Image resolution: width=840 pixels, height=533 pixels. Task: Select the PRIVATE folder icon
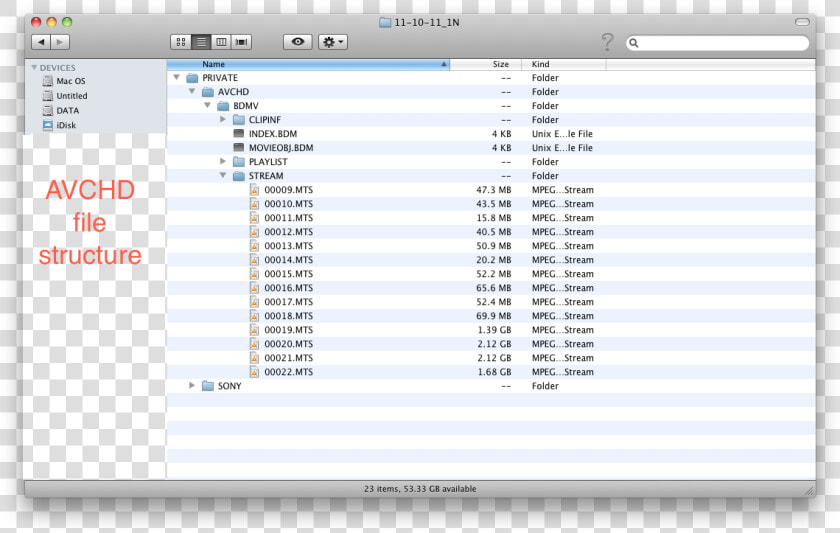point(192,78)
